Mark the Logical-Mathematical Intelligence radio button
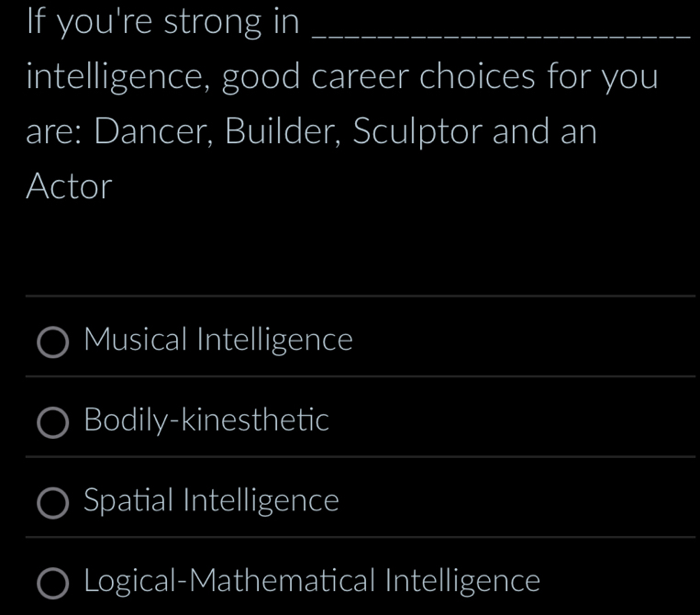Screen dimensions: 700x615 pyautogui.click(x=52, y=583)
